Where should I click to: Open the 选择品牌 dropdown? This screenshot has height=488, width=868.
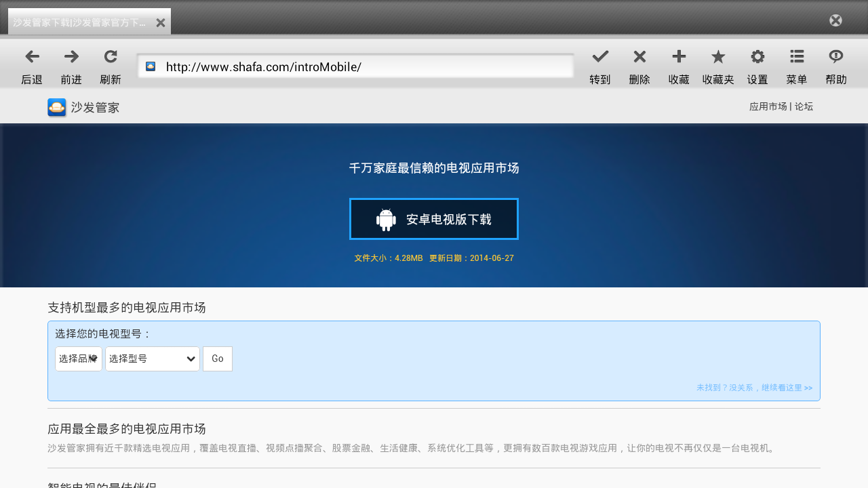pyautogui.click(x=79, y=359)
